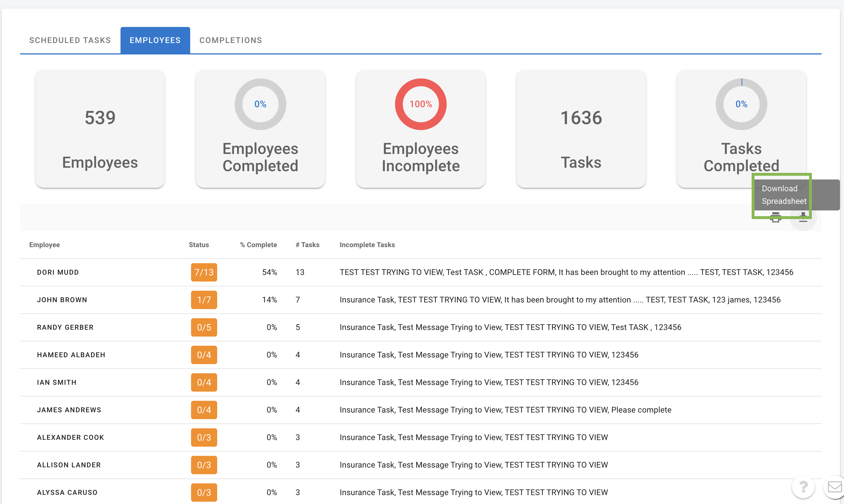Sort by the Incomplete Tasks column header
The height and width of the screenshot is (504, 844).
[367, 245]
